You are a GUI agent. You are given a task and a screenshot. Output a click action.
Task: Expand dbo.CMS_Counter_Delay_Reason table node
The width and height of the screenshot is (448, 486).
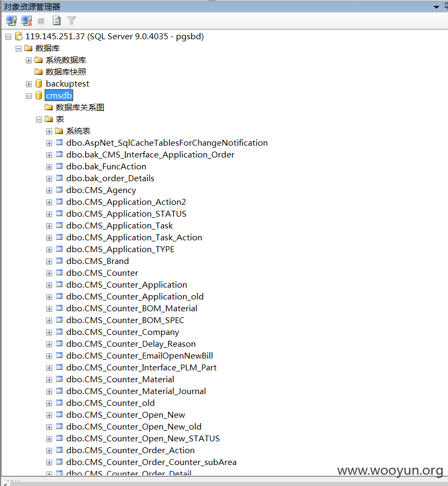(x=49, y=345)
